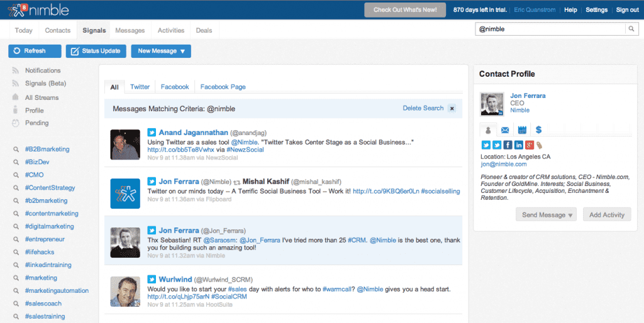644x323 pixels.
Task: Click Check Out What's New! button
Action: coord(405,10)
